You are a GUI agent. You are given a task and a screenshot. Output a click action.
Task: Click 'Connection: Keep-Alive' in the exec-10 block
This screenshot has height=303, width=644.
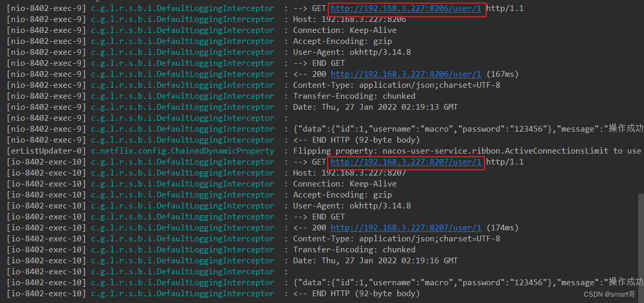[345, 184]
